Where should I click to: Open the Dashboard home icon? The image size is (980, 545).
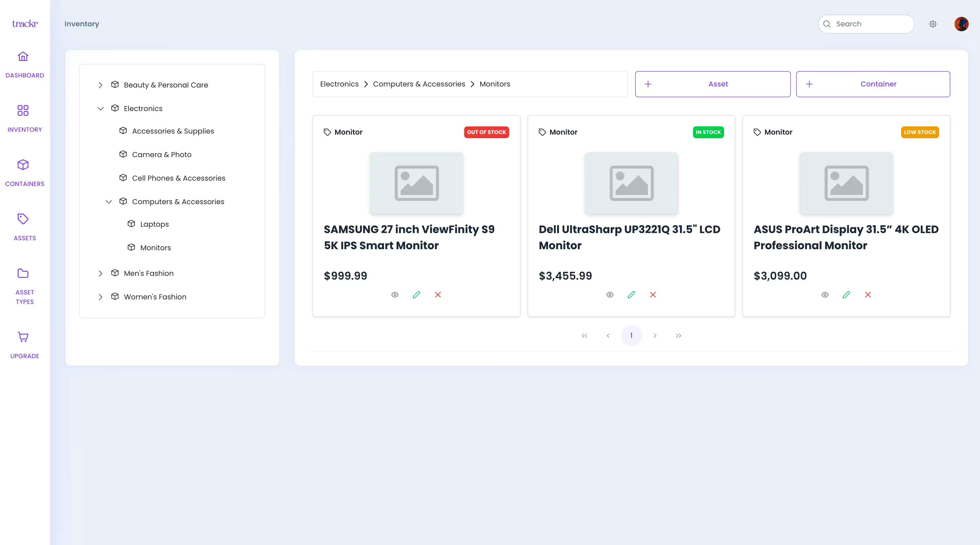click(23, 57)
